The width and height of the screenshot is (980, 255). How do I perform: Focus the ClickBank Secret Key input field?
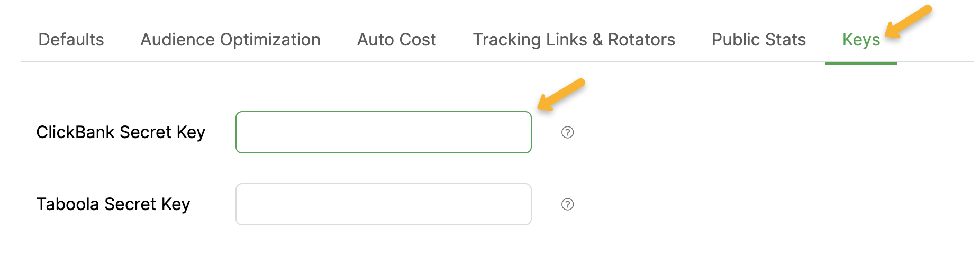383,132
